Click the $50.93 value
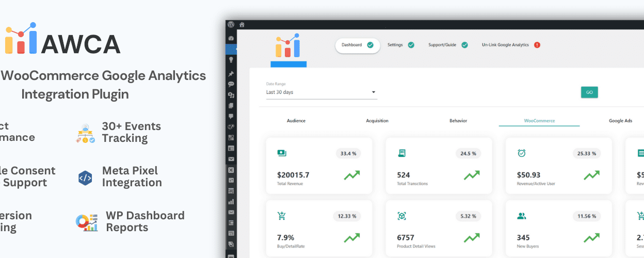Screen dimensions: 644x258 (528, 175)
